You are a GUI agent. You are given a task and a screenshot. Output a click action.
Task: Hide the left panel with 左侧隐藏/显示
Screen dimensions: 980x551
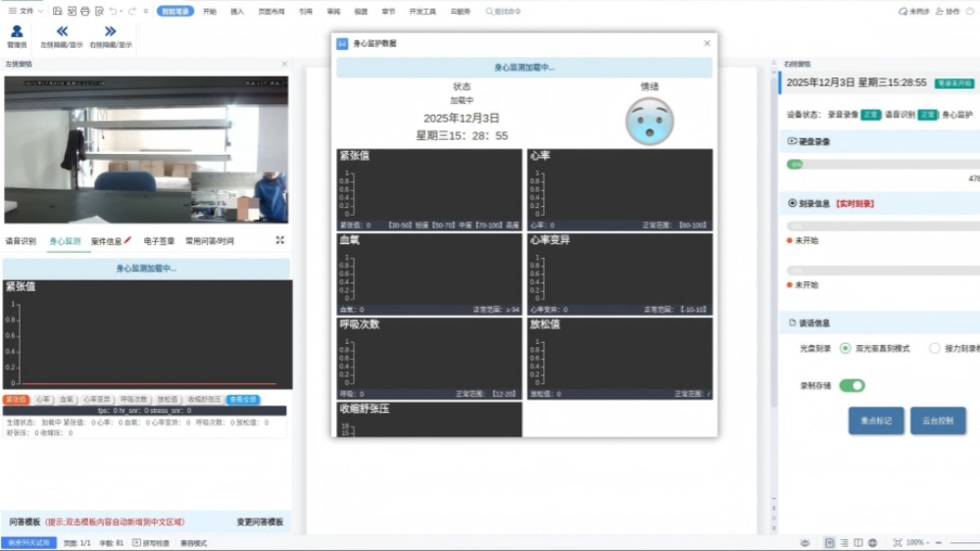coord(62,31)
